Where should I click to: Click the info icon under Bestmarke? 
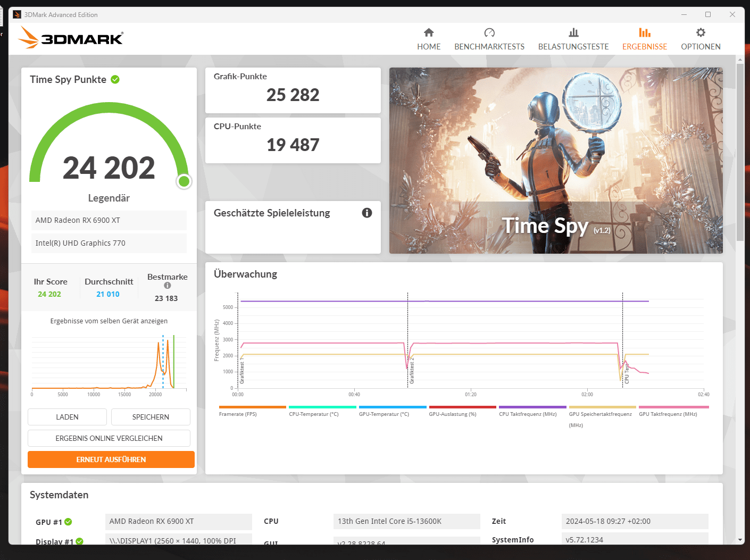tap(168, 286)
